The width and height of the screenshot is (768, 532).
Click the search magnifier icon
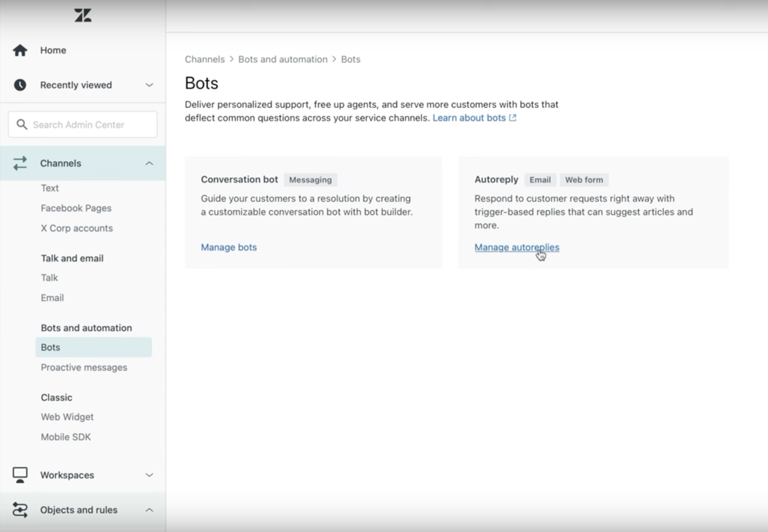(x=22, y=124)
